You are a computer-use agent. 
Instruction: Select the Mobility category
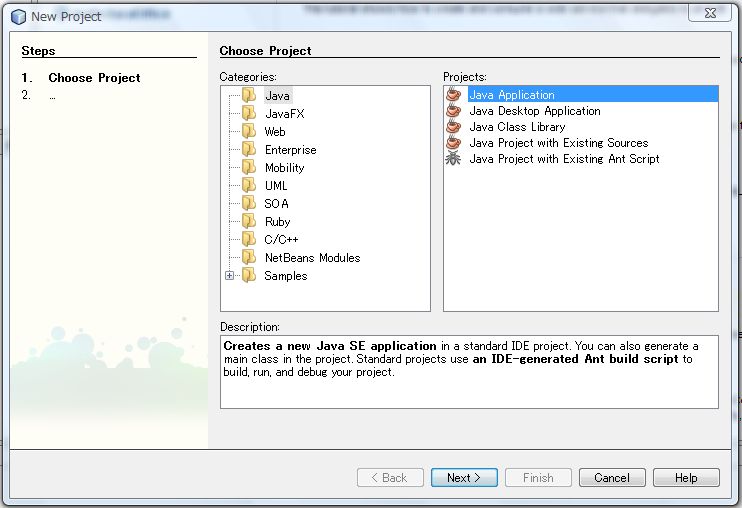[x=284, y=168]
